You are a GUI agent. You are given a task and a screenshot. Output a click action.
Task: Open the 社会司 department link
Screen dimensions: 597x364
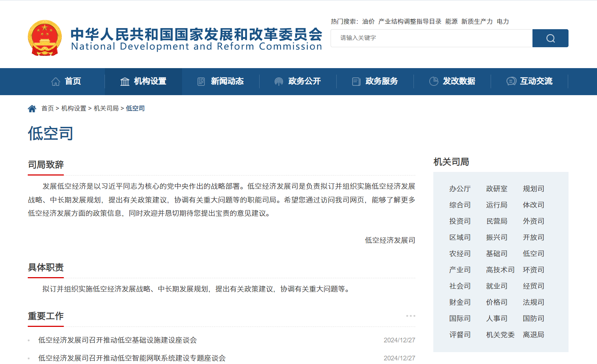[460, 286]
